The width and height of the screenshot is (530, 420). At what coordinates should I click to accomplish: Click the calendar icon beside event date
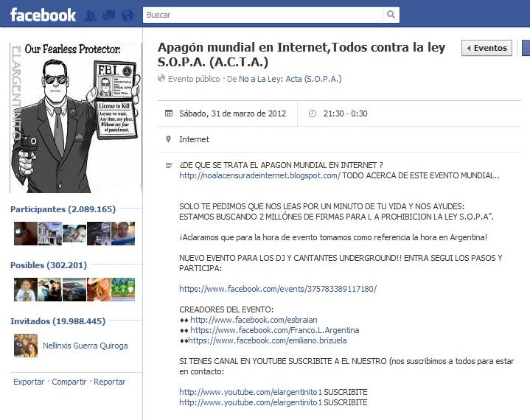coord(168,113)
